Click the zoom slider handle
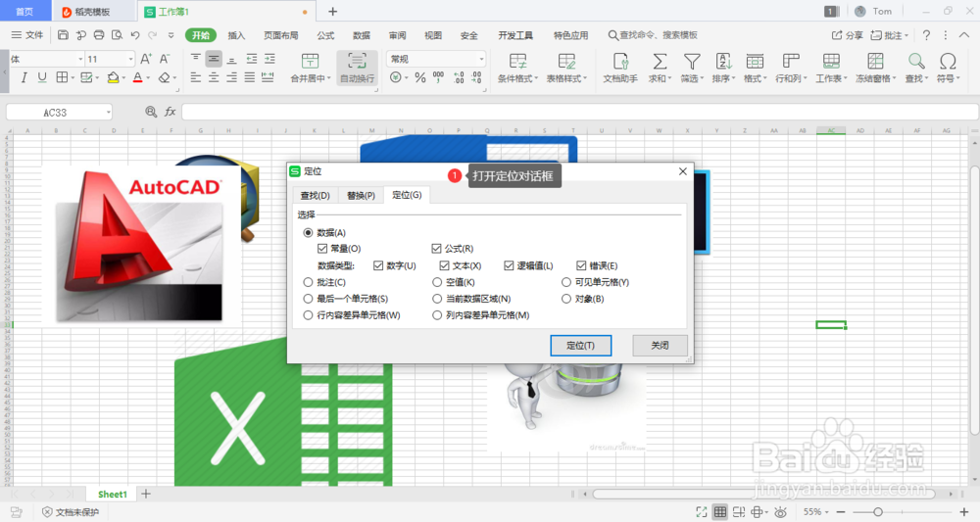Viewport: 980px width, 522px height. pyautogui.click(x=877, y=512)
